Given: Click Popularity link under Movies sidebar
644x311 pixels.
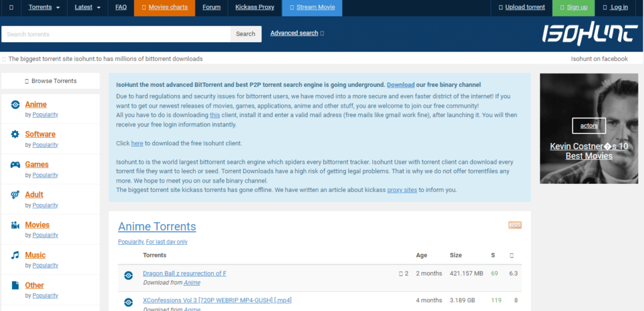Looking at the screenshot, I should (x=45, y=235).
